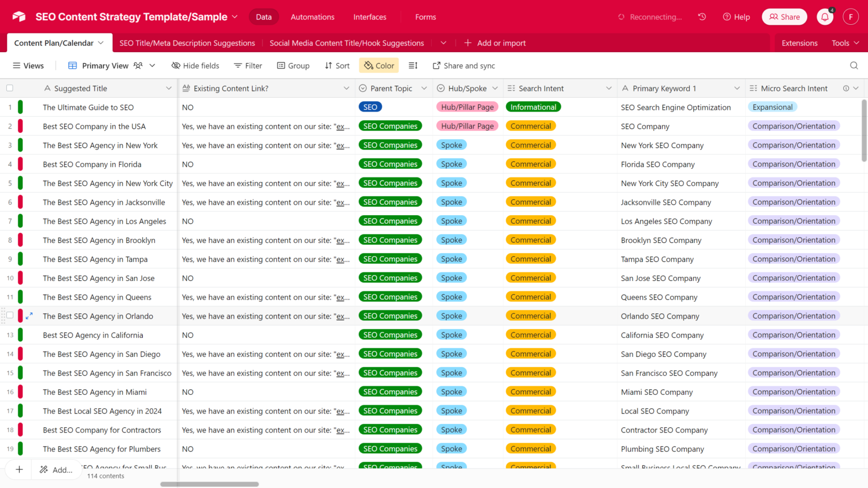Click the Airtable logo icon
This screenshot has height=488, width=868.
pos(19,17)
